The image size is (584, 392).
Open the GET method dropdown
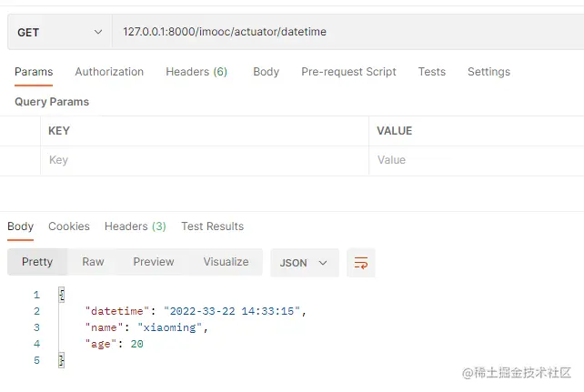59,32
